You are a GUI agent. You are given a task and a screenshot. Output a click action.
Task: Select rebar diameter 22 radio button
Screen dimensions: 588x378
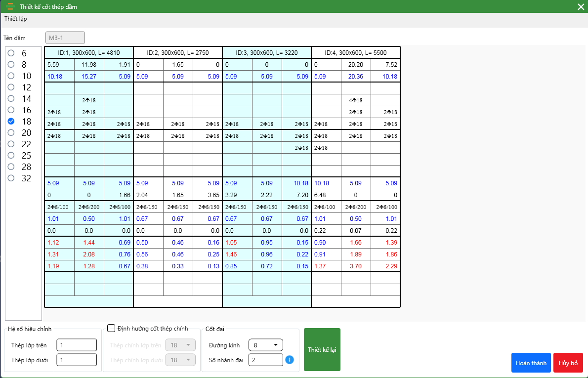(x=11, y=144)
